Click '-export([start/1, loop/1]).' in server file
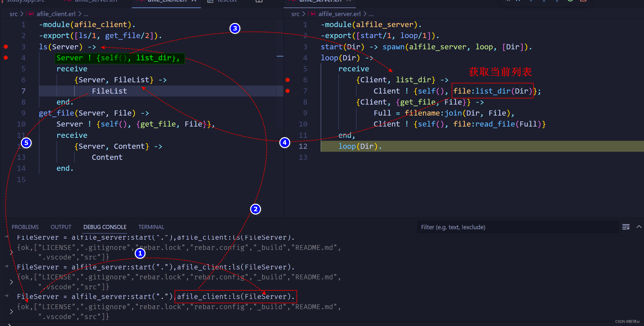The image size is (644, 326). coord(380,36)
